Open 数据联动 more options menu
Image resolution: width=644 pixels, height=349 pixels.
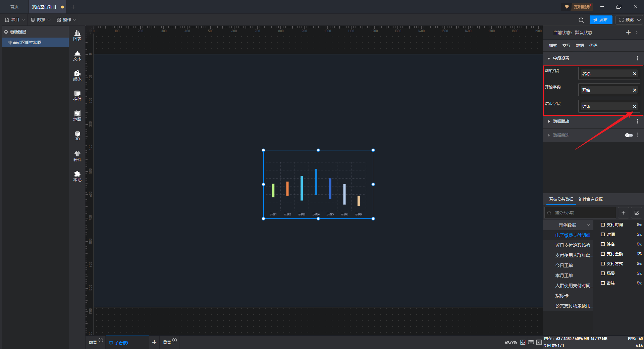(638, 121)
